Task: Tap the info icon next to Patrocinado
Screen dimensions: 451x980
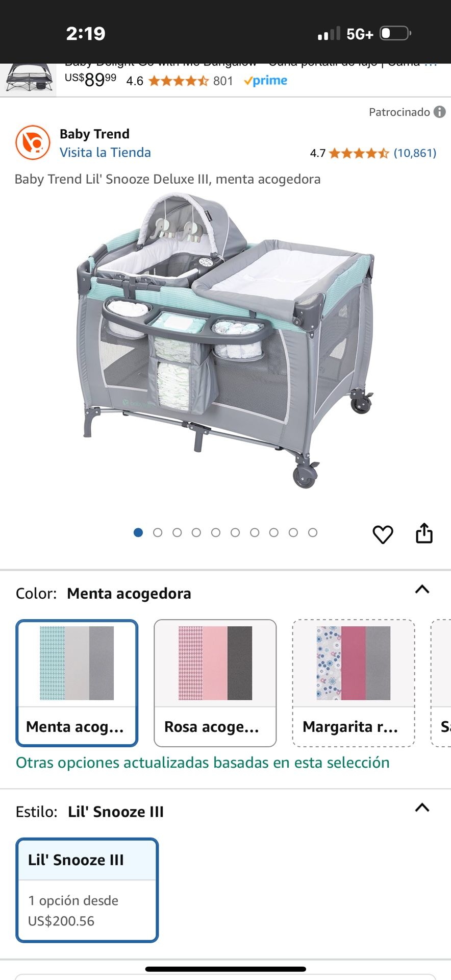Action: coord(440,112)
